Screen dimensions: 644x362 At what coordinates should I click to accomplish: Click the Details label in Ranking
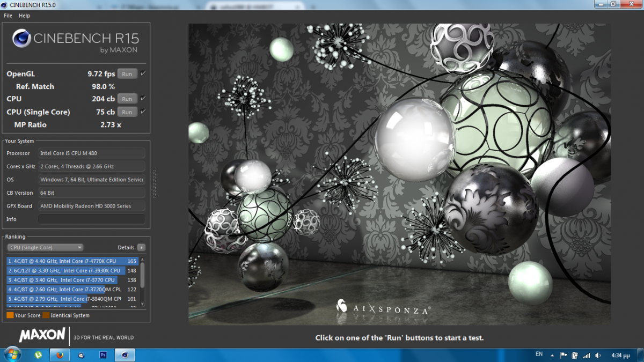click(126, 247)
